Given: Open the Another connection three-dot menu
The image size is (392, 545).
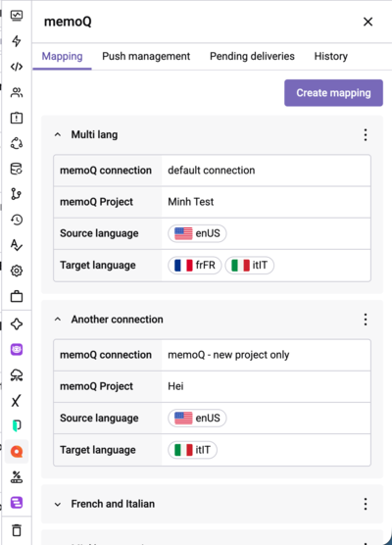Looking at the screenshot, I should pyautogui.click(x=366, y=320).
